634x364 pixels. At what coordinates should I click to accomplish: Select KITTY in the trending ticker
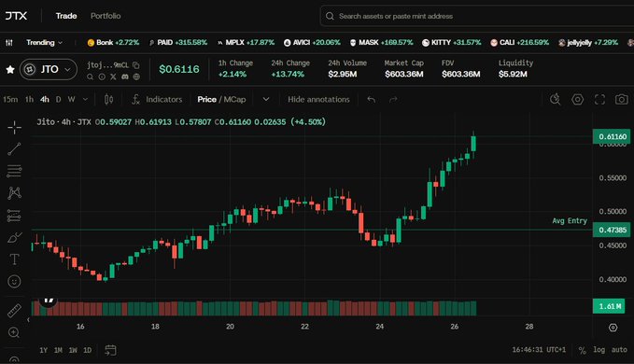[452, 42]
